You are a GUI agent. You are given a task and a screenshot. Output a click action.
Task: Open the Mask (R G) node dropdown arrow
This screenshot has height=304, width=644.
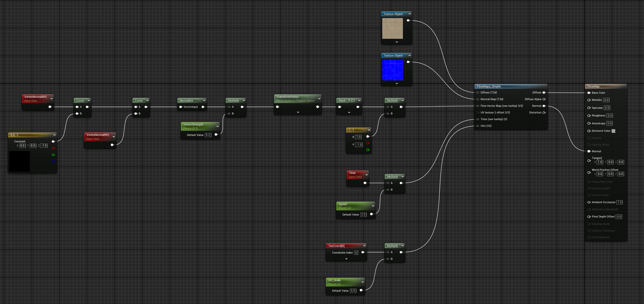click(360, 100)
